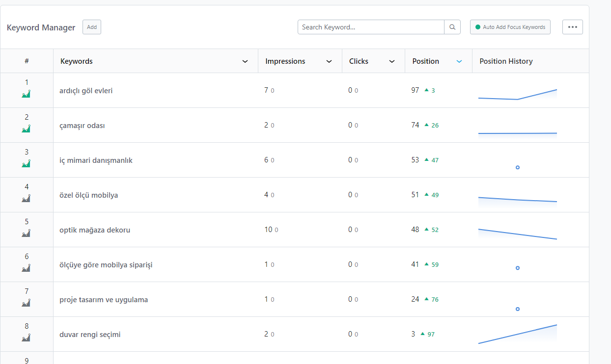
Task: Click trend icon for ölçüye göre mobilya siparişi
Action: (27, 268)
